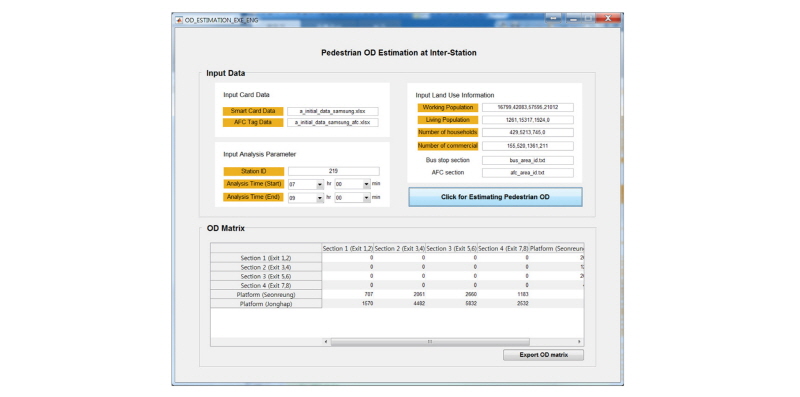Viewport: 800px width, 397px height.
Task: Focus the Number of households values field
Action: pyautogui.click(x=528, y=133)
